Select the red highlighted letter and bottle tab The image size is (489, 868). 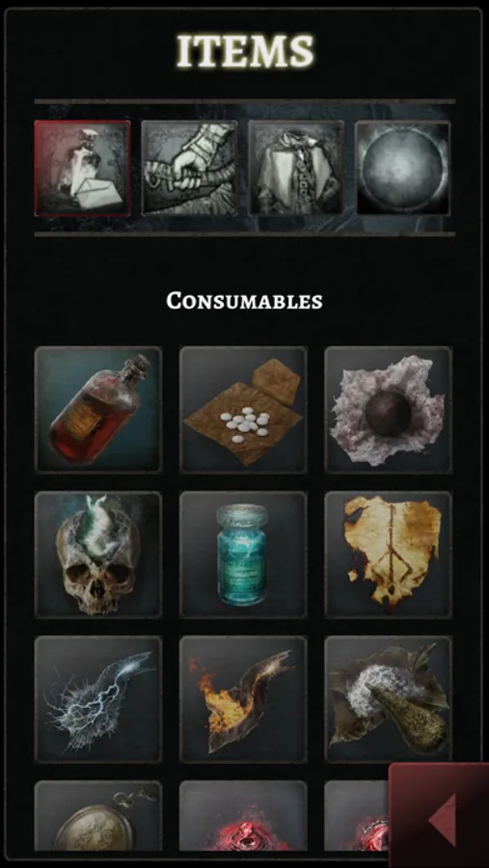point(83,168)
